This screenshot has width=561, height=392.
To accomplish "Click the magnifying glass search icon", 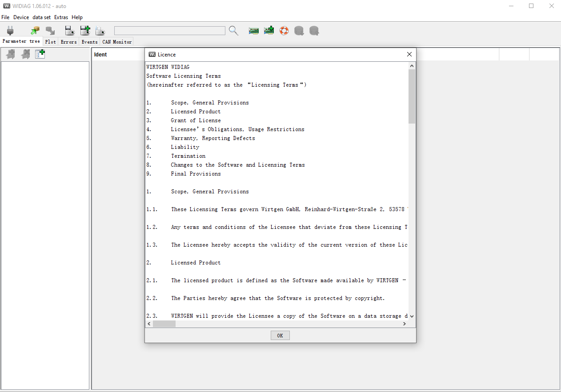I will pyautogui.click(x=233, y=31).
